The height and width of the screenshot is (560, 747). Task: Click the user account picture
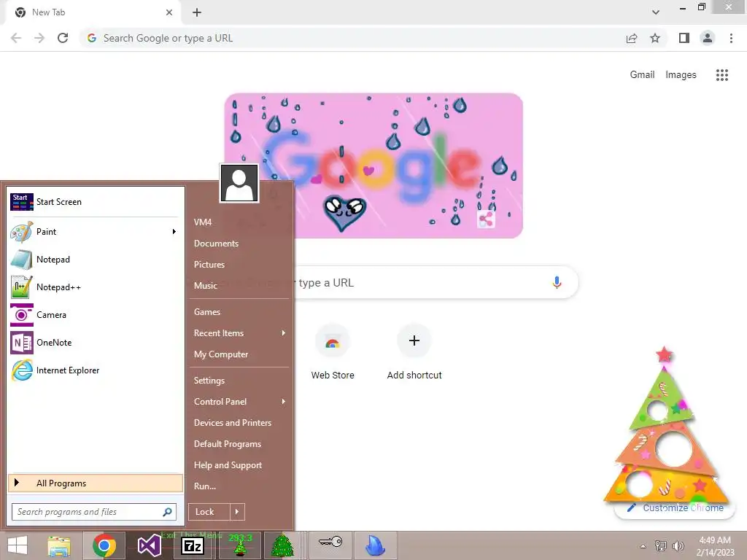[x=239, y=183]
